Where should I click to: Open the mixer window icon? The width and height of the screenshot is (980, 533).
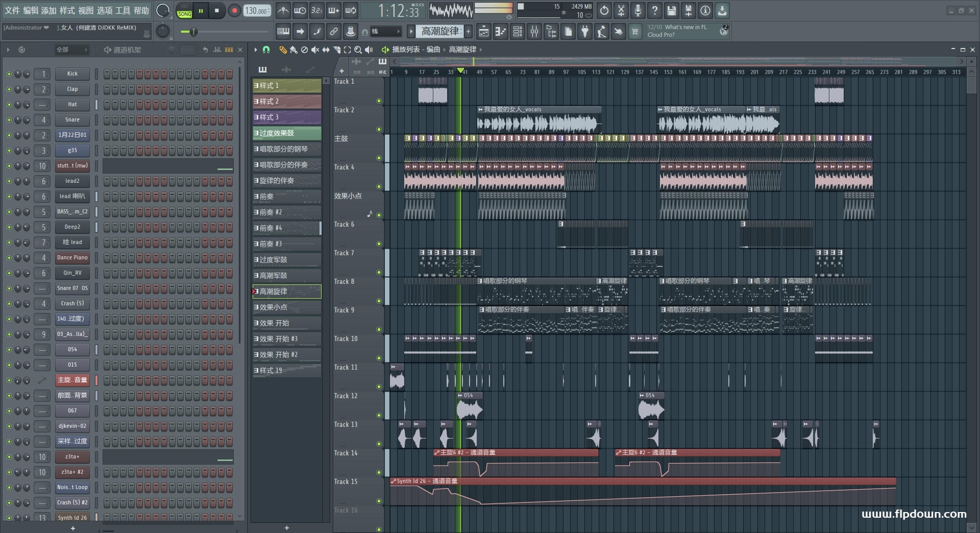click(x=534, y=32)
